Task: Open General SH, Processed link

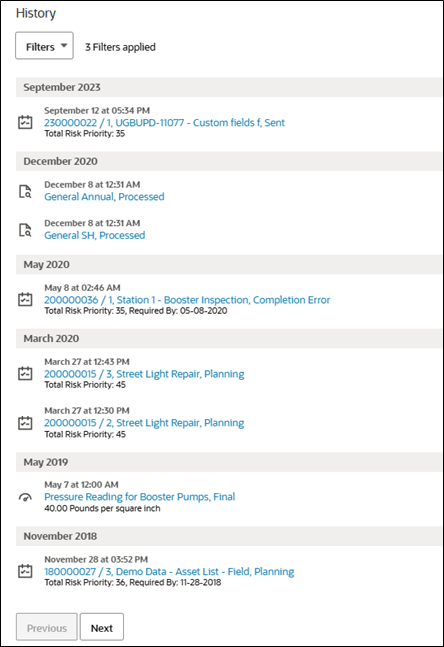Action: pyautogui.click(x=94, y=235)
